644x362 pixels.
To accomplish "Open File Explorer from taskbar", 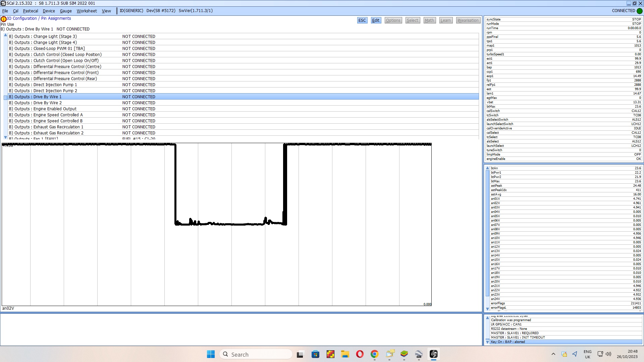I will [x=345, y=354].
